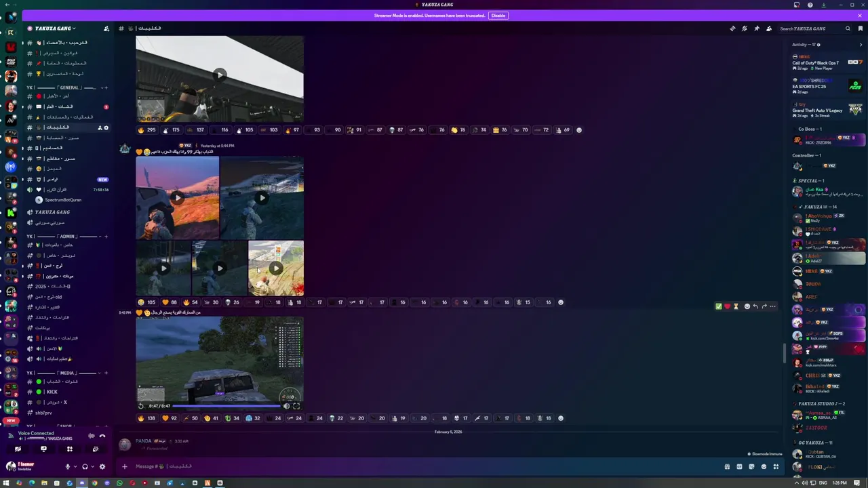The height and width of the screenshot is (488, 868).
Task: Enter fullscreen on the bottom video
Action: point(296,406)
